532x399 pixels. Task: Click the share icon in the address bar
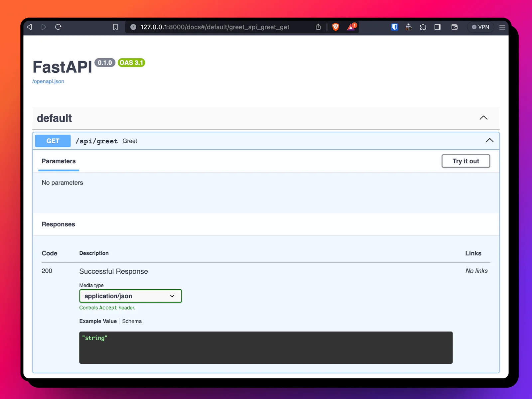click(318, 27)
